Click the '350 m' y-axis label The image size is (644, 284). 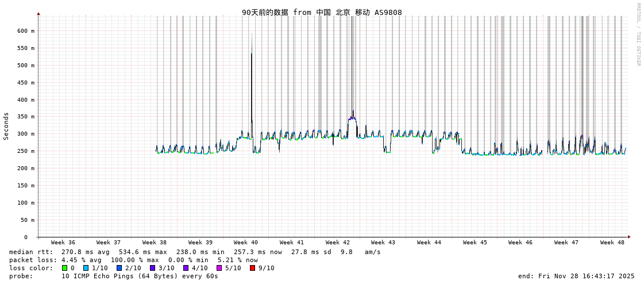(x=26, y=117)
